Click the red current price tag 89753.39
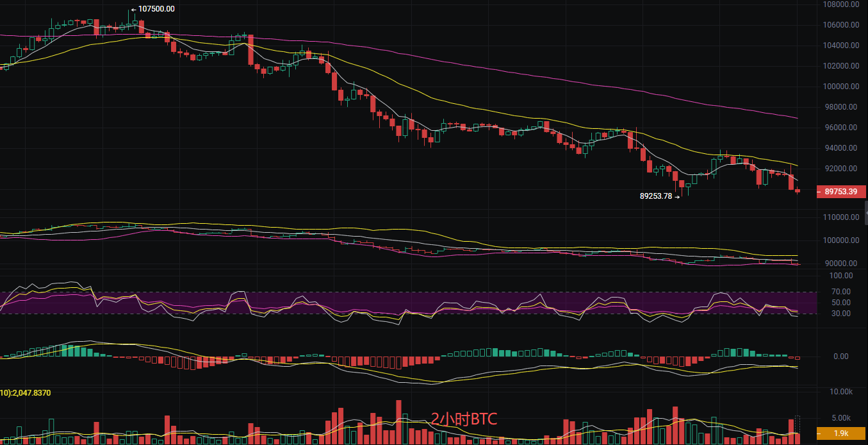 (842, 191)
